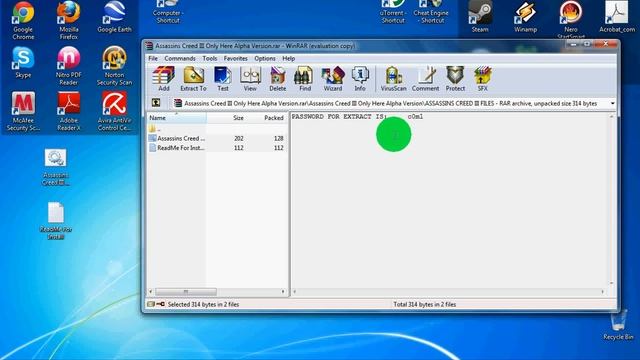The width and height of the screenshot is (640, 360).
Task: Select the 'ReadMe For Inst...' file row
Action: point(217,148)
